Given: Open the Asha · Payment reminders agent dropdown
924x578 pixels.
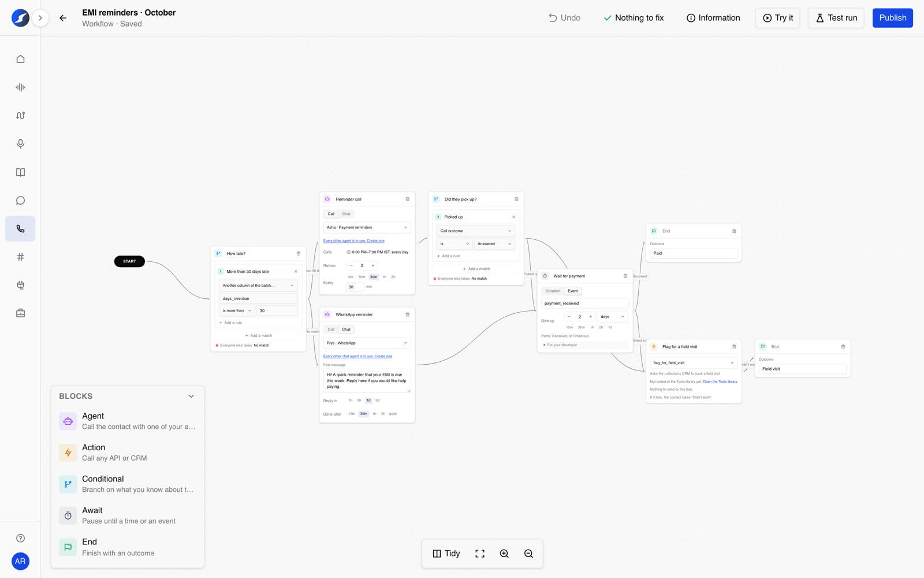Looking at the screenshot, I should (x=367, y=227).
